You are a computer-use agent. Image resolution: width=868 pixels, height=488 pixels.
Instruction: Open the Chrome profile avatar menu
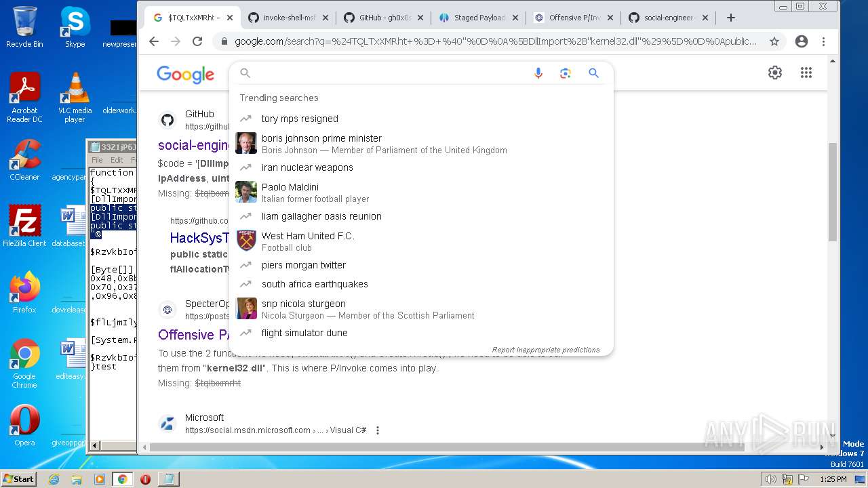point(802,41)
